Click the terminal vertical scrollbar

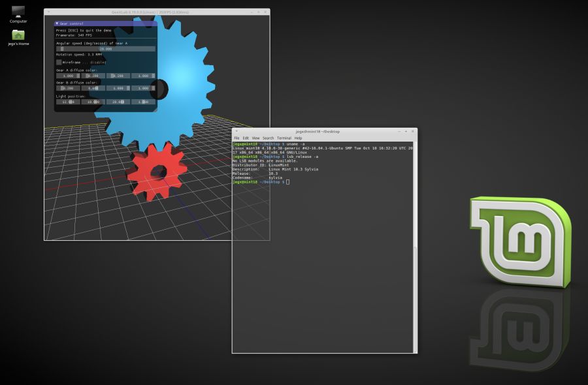click(x=415, y=247)
